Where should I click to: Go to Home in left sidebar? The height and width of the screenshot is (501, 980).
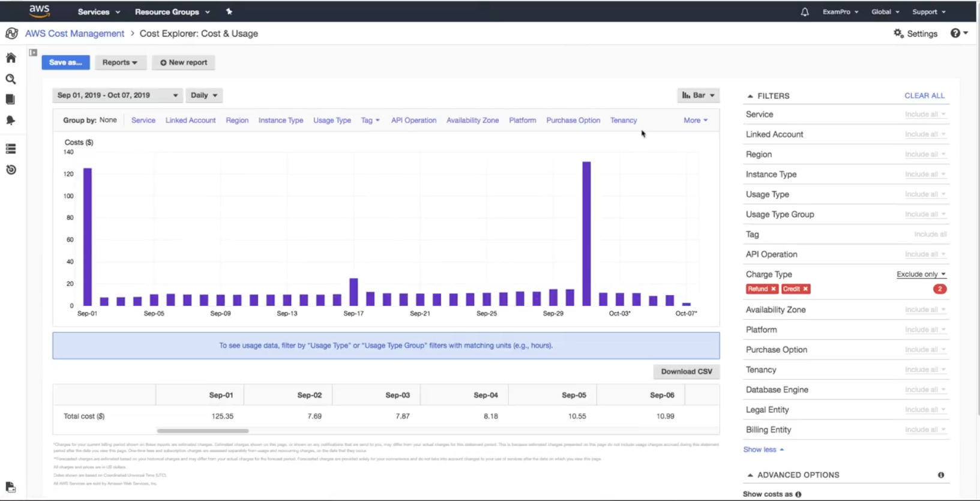point(11,58)
